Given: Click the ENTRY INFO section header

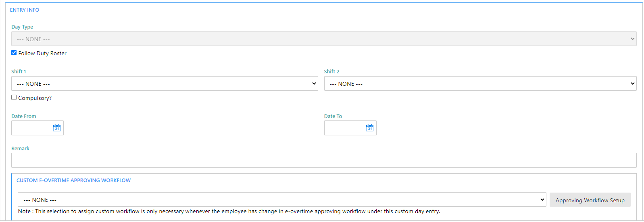Looking at the screenshot, I should click(25, 10).
